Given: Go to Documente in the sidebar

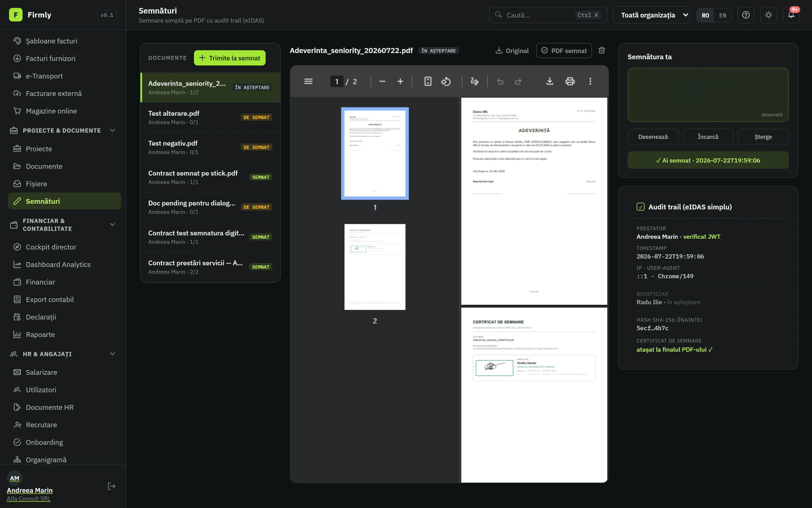Looking at the screenshot, I should click(x=64, y=166).
